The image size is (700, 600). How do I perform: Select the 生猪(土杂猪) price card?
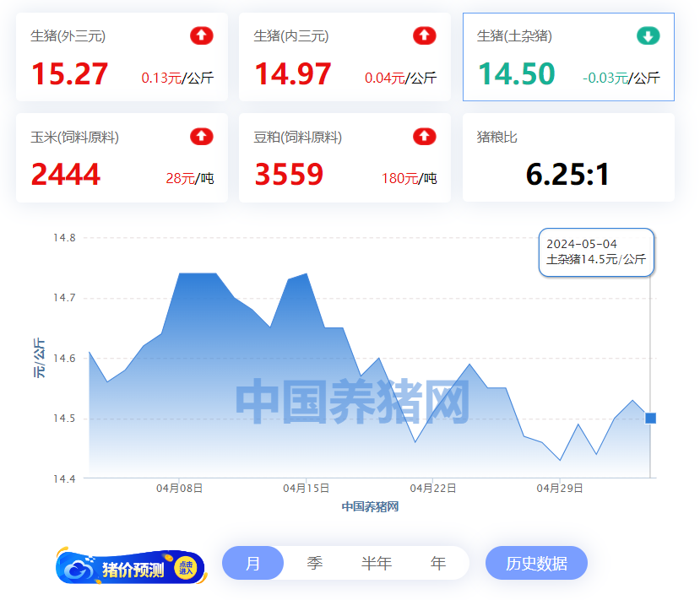568,57
